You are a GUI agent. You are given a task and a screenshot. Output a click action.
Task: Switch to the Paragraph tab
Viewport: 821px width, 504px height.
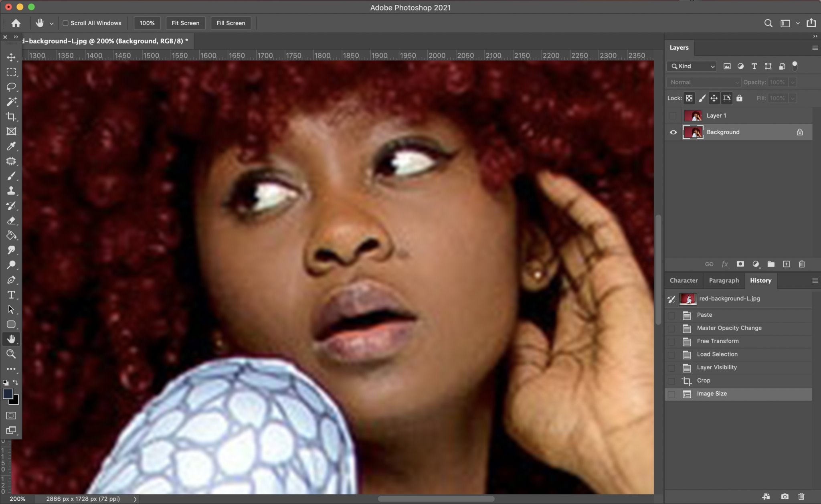[x=724, y=280]
